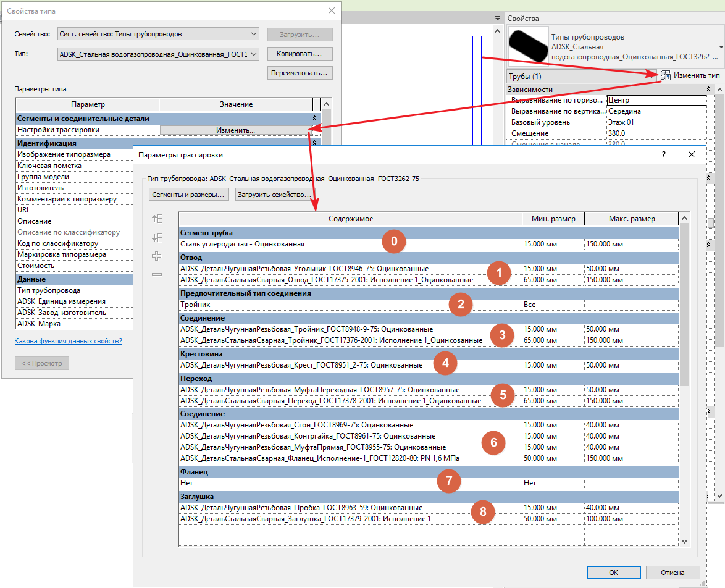Click Смещение value 380.0
725x588 pixels.
656,133
